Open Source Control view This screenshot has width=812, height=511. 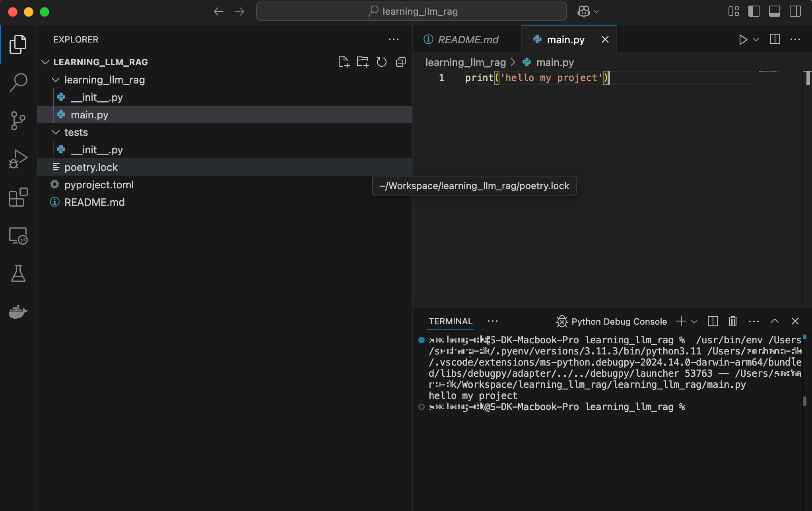click(18, 121)
